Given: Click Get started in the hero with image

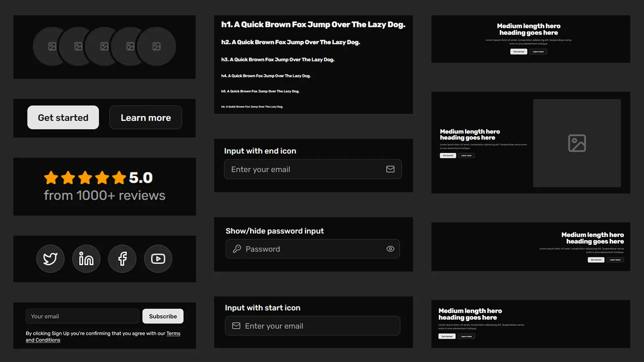Looking at the screenshot, I should pos(448,155).
